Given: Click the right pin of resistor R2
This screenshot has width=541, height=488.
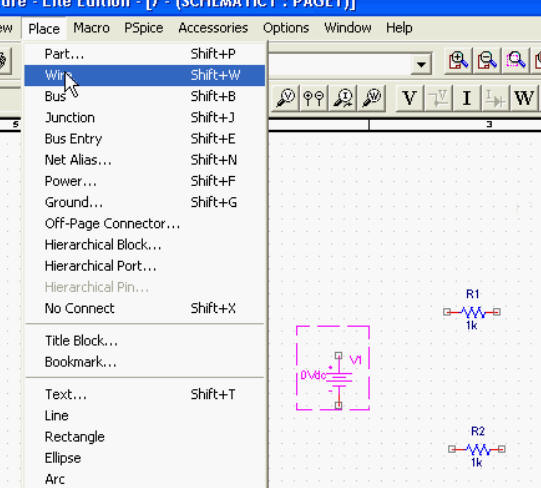Looking at the screenshot, I should [x=502, y=449].
